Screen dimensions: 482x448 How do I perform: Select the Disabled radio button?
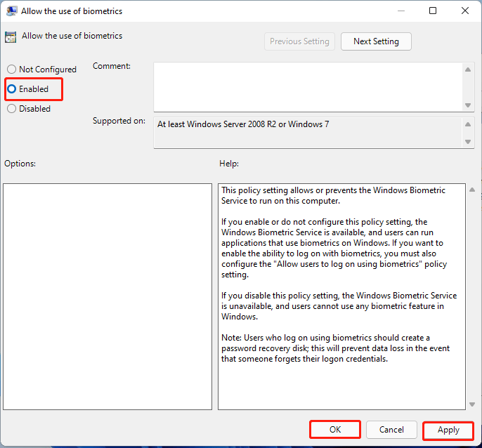point(12,108)
